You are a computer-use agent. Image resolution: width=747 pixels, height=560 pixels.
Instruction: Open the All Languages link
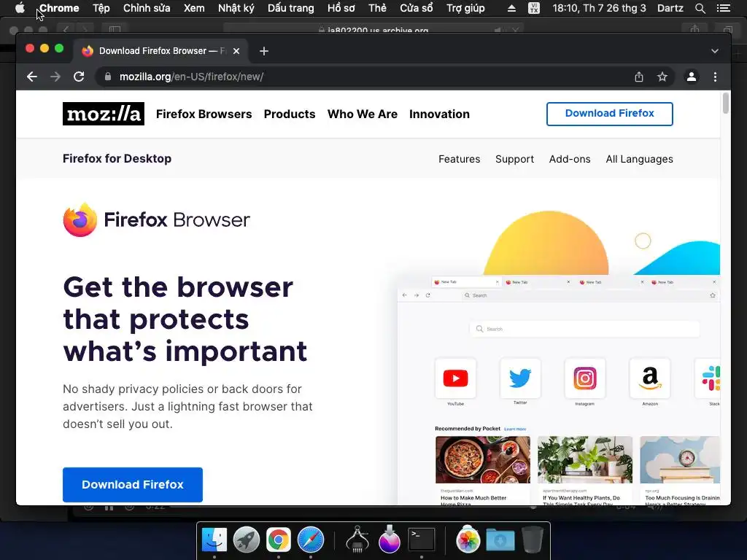[639, 159]
